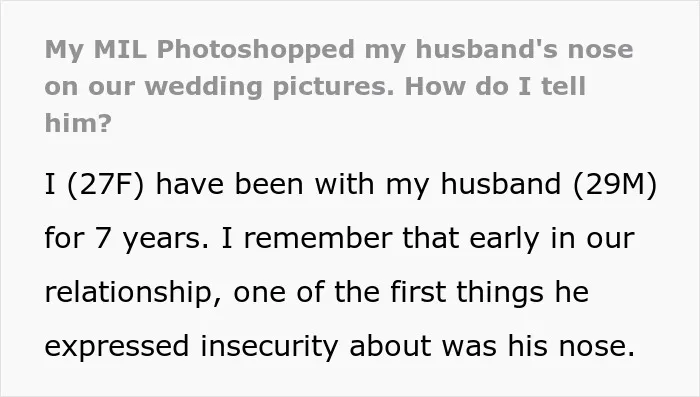Image resolution: width=700 pixels, height=397 pixels.
Task: Click "wedding pictures." in the heading
Action: click(x=270, y=87)
